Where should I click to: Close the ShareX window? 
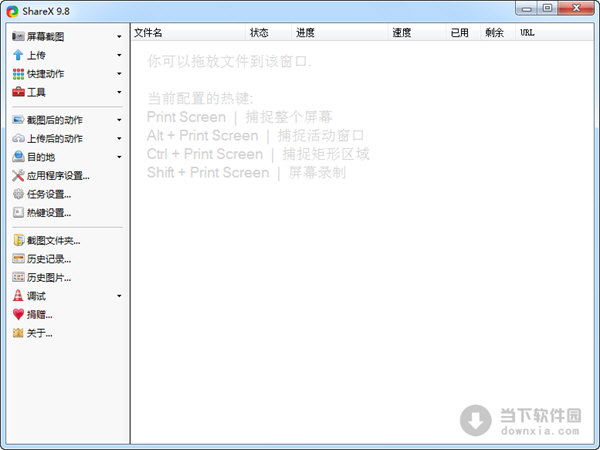tap(576, 8)
